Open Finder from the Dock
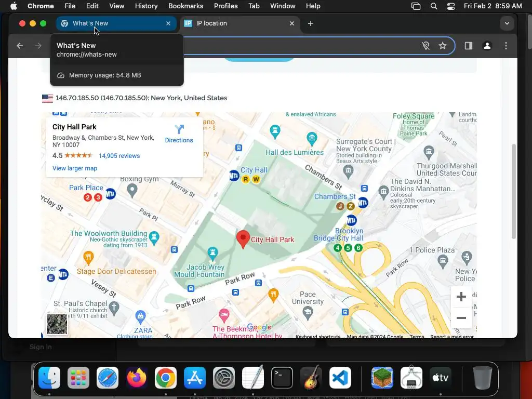Screen dimensions: 532x399 (49, 378)
